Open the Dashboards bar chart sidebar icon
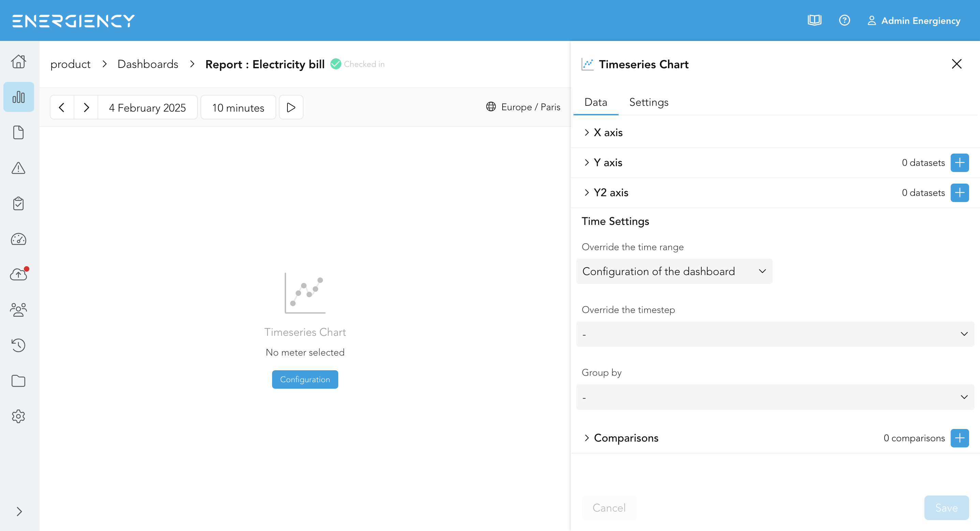This screenshot has height=531, width=980. (x=18, y=97)
